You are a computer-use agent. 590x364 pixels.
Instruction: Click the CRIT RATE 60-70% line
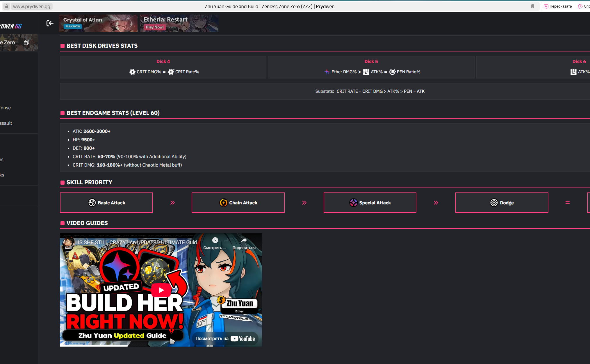[129, 156]
